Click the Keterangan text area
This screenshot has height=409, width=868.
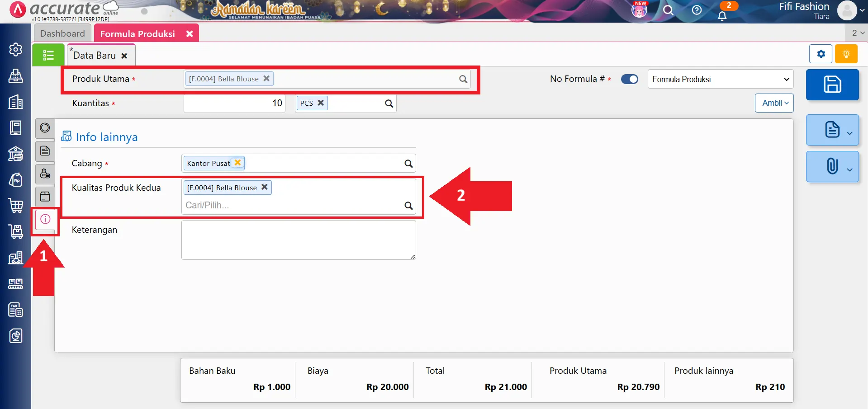pyautogui.click(x=298, y=240)
